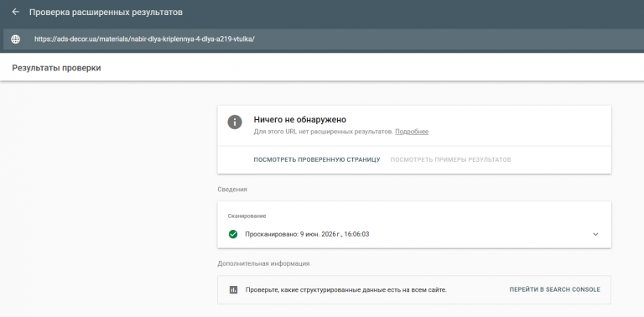The image size is (644, 317).
Task: Click the bar chart icon in additional info
Action: tap(233, 290)
